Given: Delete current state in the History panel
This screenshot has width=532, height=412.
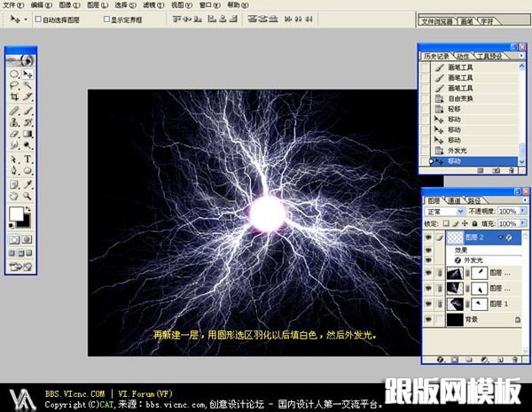Looking at the screenshot, I should [x=512, y=170].
